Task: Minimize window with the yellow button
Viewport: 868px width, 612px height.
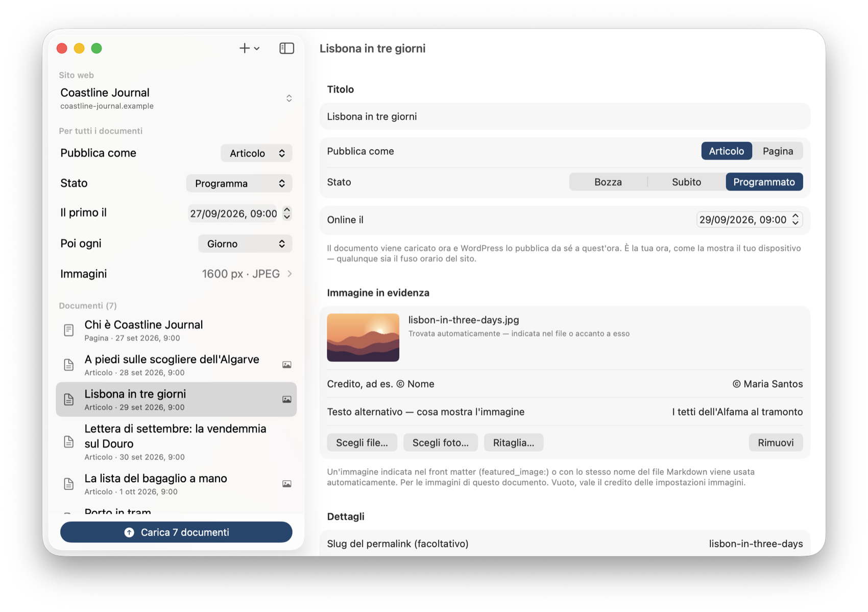Action: click(x=79, y=48)
